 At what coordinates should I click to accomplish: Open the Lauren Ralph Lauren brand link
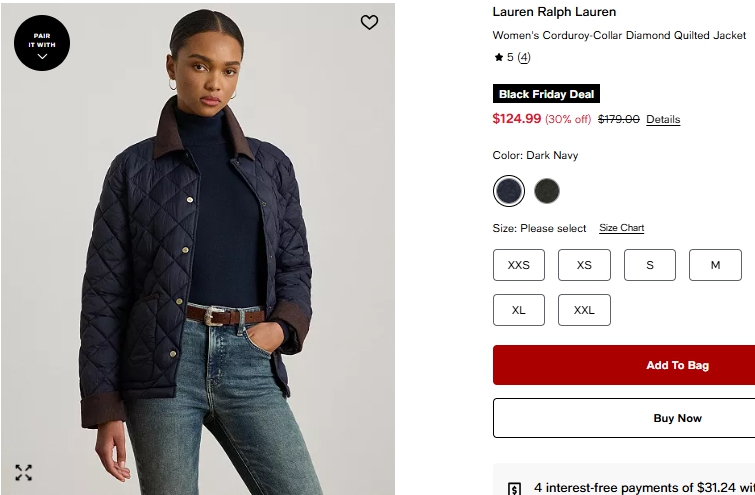coord(554,12)
